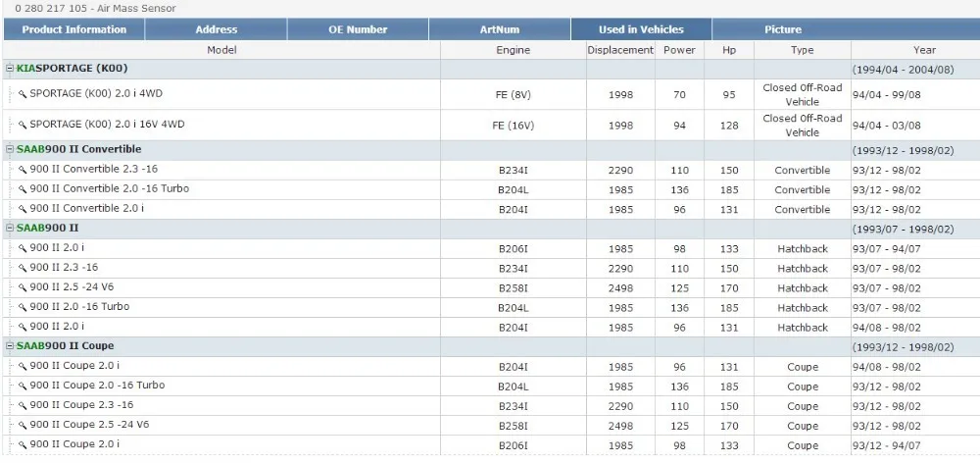This screenshot has height=464, width=980.
Task: Click magnifier for 900 II Coupe 2.5 -24 V6
Action: tap(22, 425)
